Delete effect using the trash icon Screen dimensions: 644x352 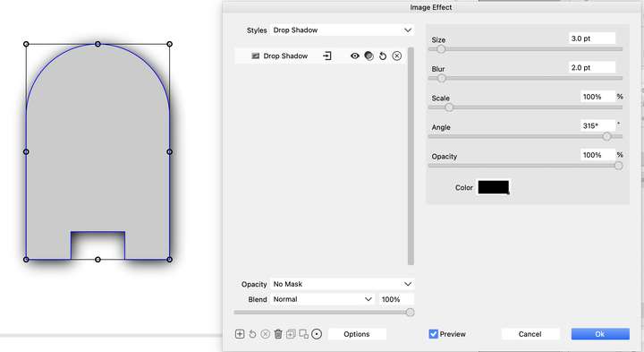[x=278, y=334]
